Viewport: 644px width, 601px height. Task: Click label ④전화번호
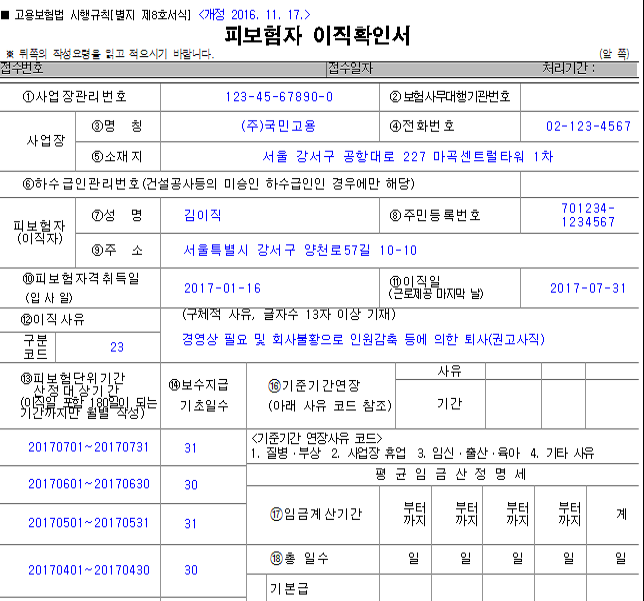point(422,126)
